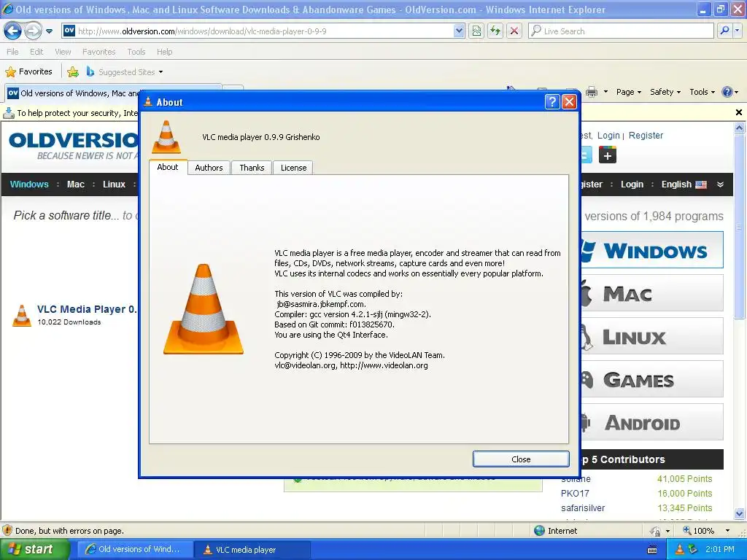This screenshot has height=560, width=747.
Task: Click Login in the dark navigation bar
Action: coord(632,184)
